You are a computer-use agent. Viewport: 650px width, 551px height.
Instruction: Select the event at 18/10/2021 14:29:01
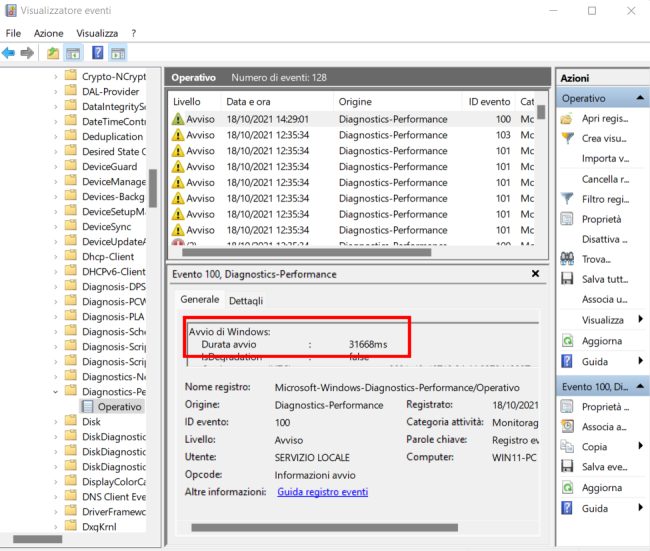pyautogui.click(x=353, y=119)
